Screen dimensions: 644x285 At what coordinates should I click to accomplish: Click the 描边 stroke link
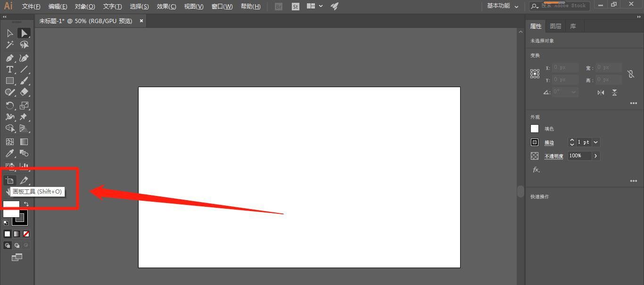click(x=549, y=143)
